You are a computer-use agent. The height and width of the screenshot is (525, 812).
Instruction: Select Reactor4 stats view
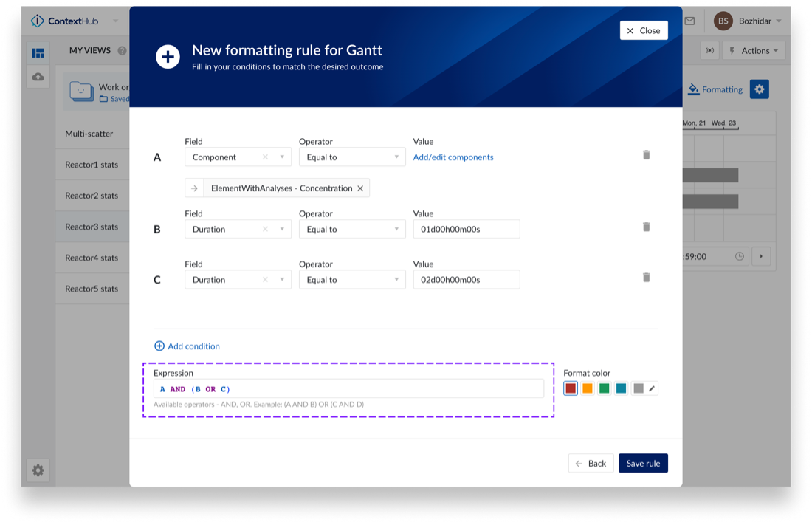[92, 258]
